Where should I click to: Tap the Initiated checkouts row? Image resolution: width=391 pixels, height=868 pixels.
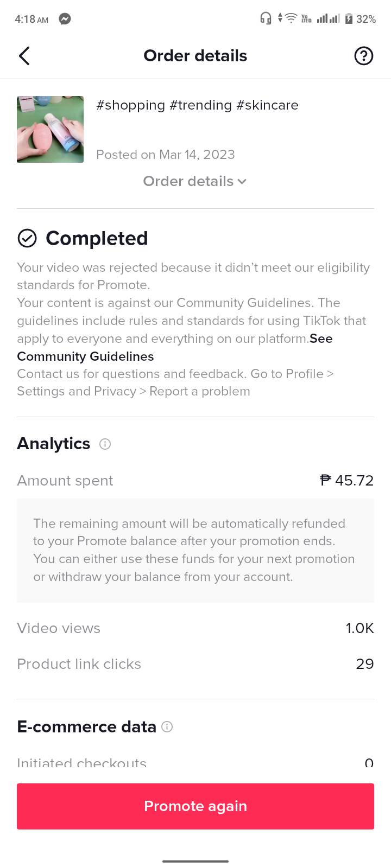tap(195, 763)
